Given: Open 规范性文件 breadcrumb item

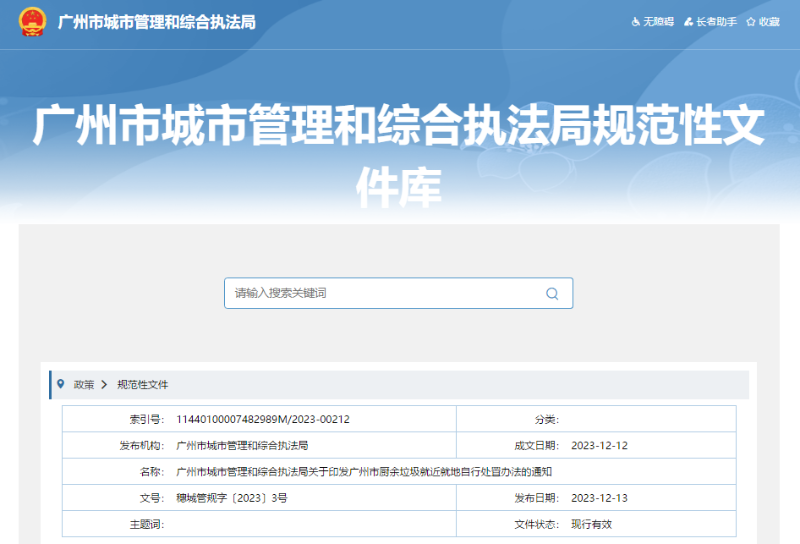Looking at the screenshot, I should (142, 384).
